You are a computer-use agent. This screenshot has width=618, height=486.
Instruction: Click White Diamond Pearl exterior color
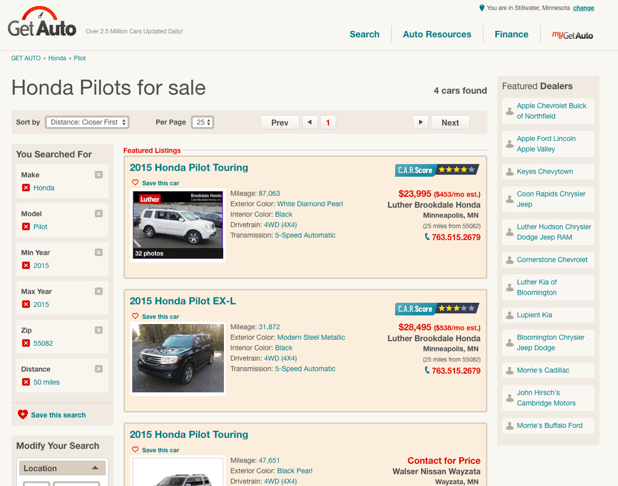[x=310, y=204]
